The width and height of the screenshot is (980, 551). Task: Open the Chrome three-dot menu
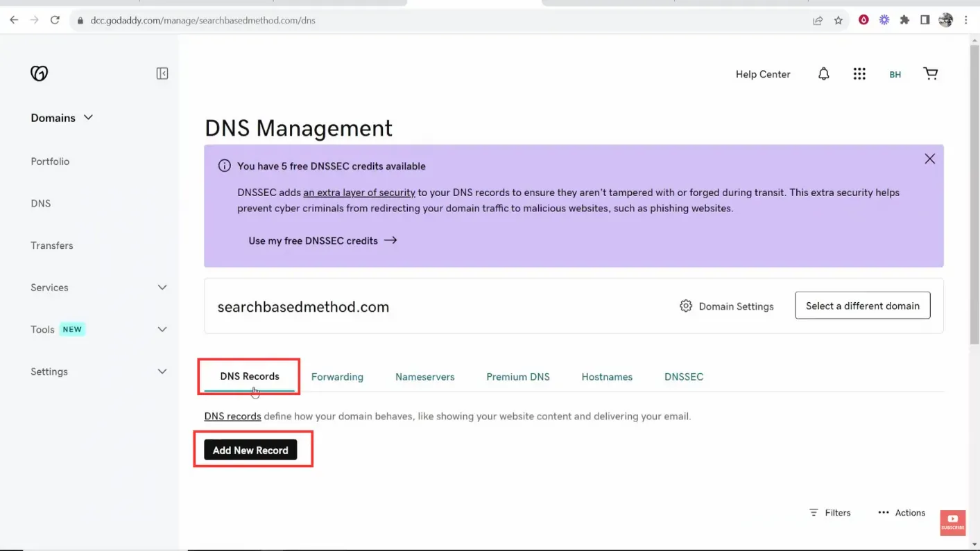tap(965, 20)
